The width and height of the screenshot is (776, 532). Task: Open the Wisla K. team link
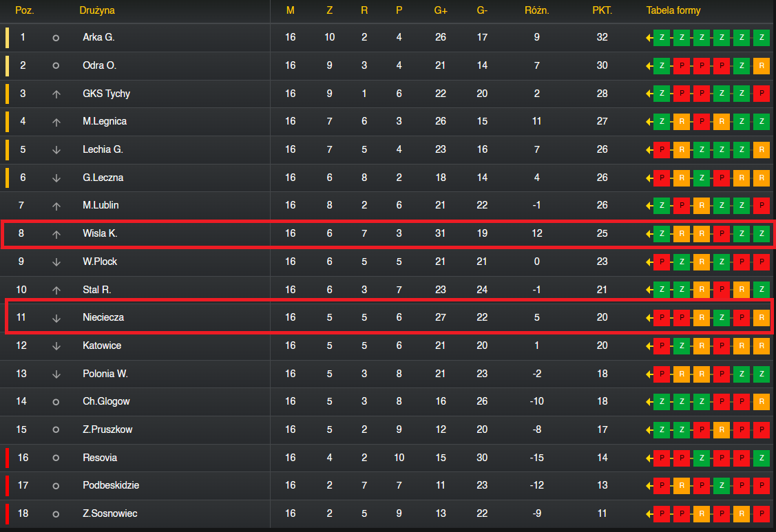[x=100, y=233]
